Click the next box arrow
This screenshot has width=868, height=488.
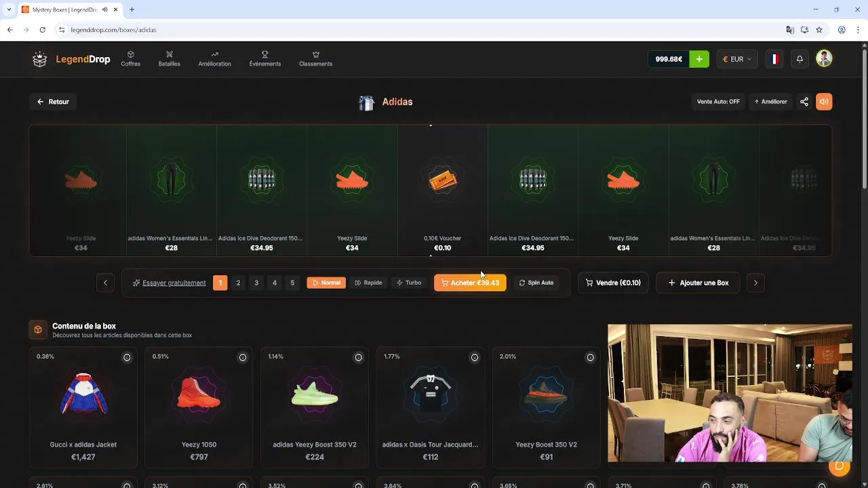[755, 283]
